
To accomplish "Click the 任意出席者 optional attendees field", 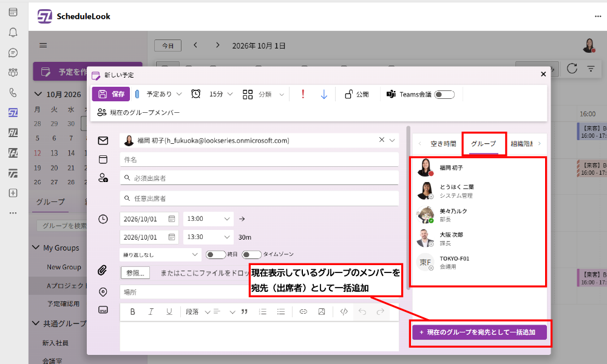I will click(x=259, y=198).
